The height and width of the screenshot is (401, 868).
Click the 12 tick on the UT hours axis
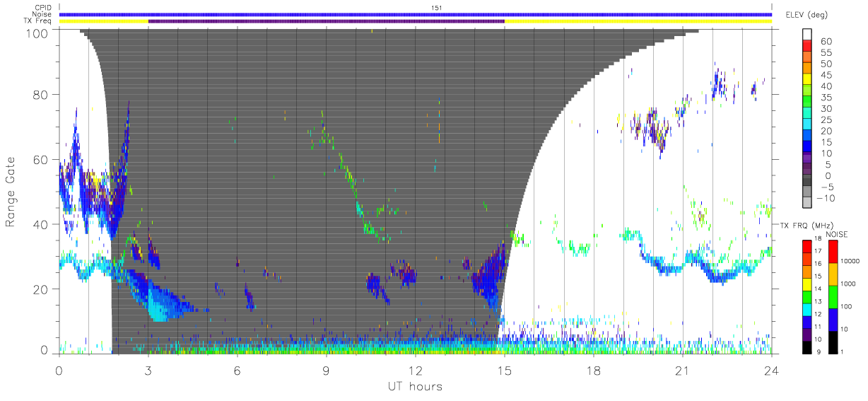415,371
